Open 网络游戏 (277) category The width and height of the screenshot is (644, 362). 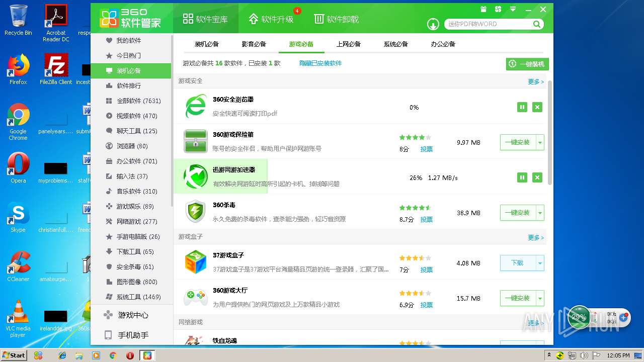pyautogui.click(x=131, y=221)
